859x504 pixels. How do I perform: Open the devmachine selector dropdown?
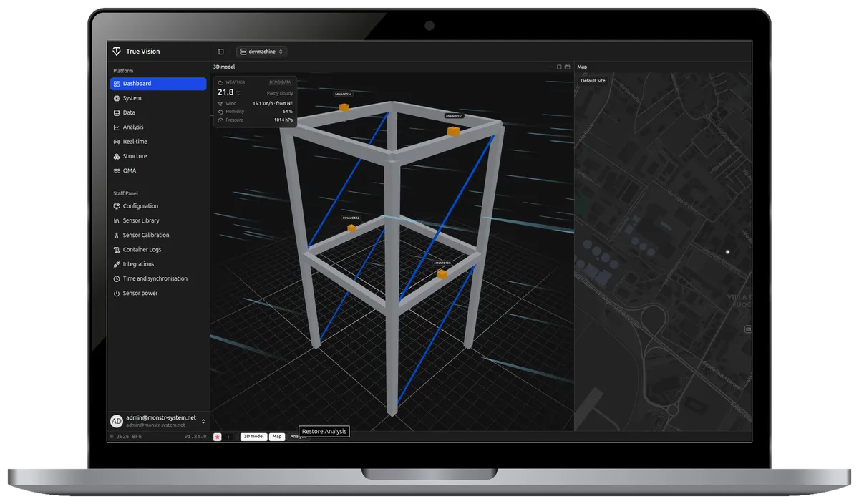click(261, 52)
